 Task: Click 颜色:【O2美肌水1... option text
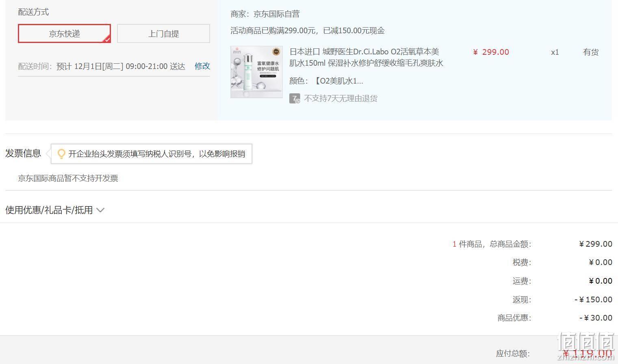point(326,81)
